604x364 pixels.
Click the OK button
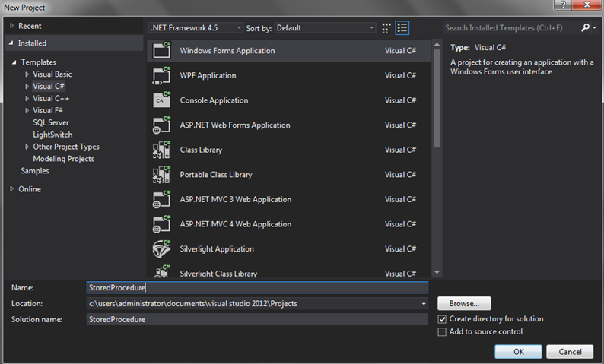pyautogui.click(x=519, y=352)
